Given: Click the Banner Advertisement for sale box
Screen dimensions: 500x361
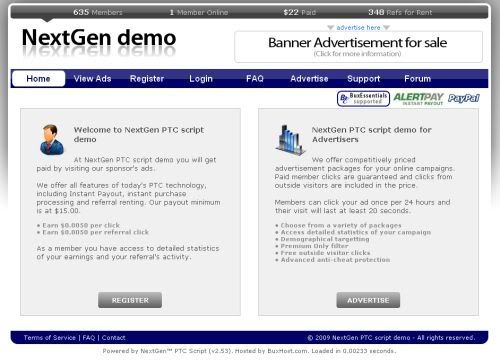Looking at the screenshot, I should click(x=358, y=47).
